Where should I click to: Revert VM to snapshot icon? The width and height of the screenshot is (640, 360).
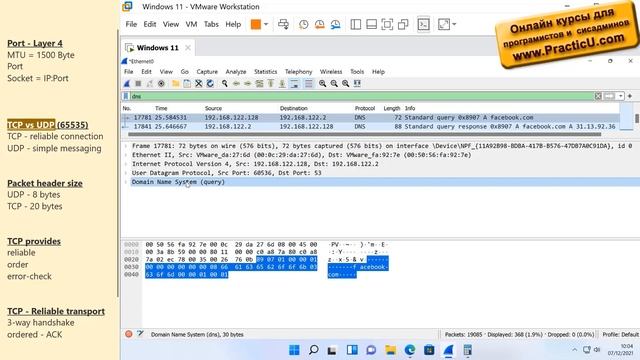320,24
